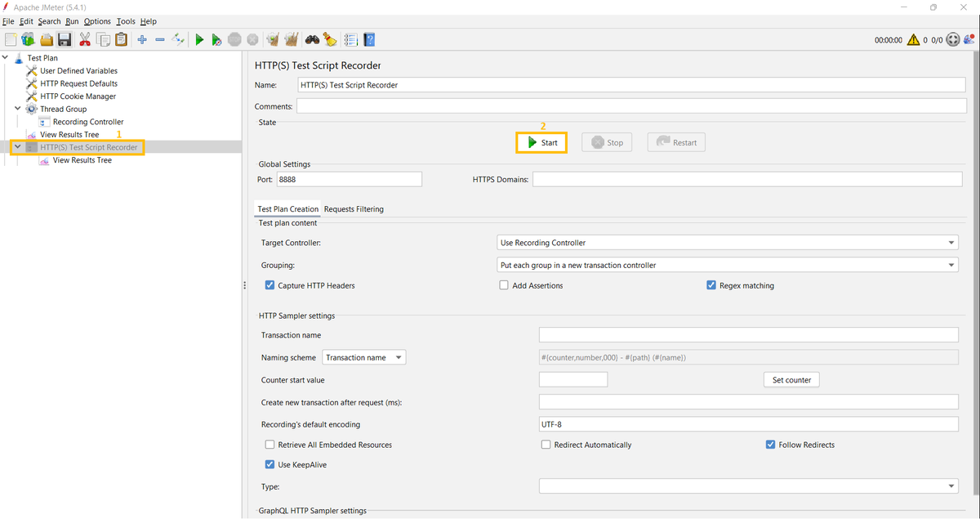Click the Toggle enable/disable toolbar icon
This screenshot has width=980, height=519.
pyautogui.click(x=178, y=39)
